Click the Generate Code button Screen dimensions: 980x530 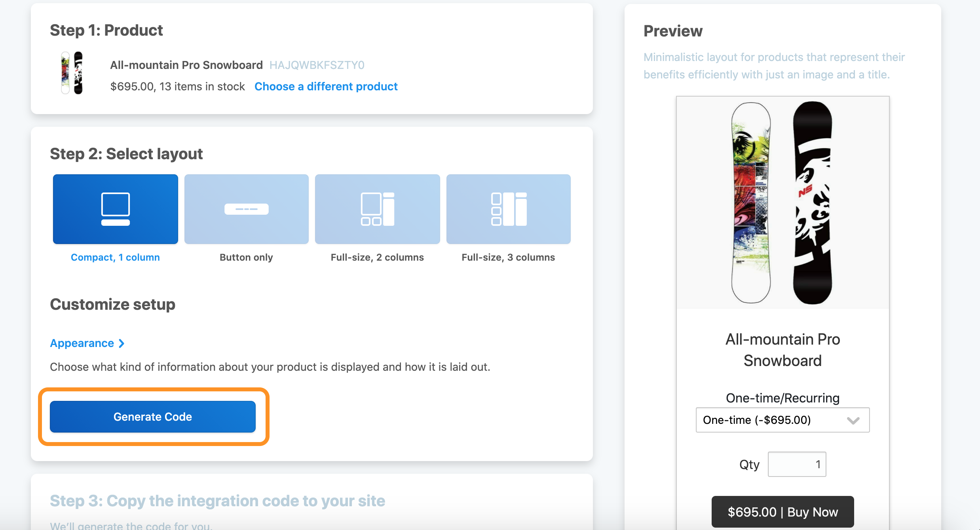click(x=153, y=417)
